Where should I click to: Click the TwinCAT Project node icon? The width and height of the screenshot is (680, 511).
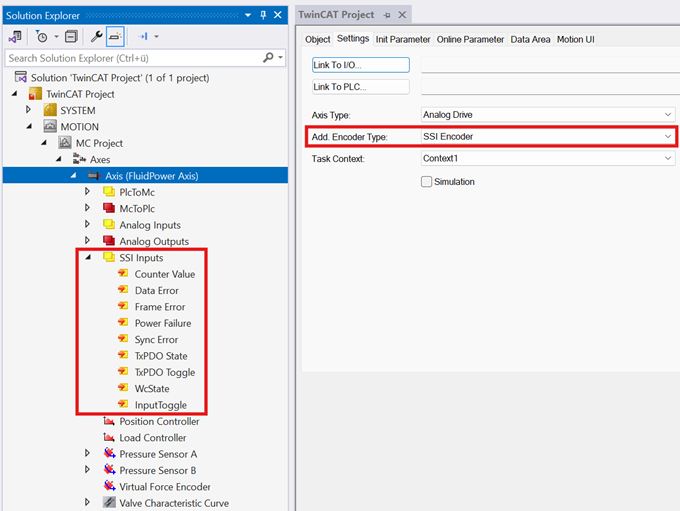click(35, 94)
